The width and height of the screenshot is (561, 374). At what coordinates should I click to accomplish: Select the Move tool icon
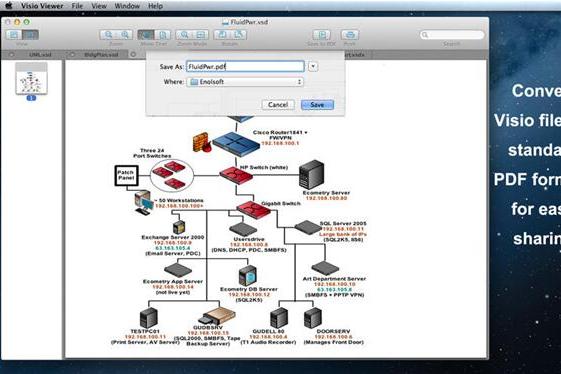(146, 35)
